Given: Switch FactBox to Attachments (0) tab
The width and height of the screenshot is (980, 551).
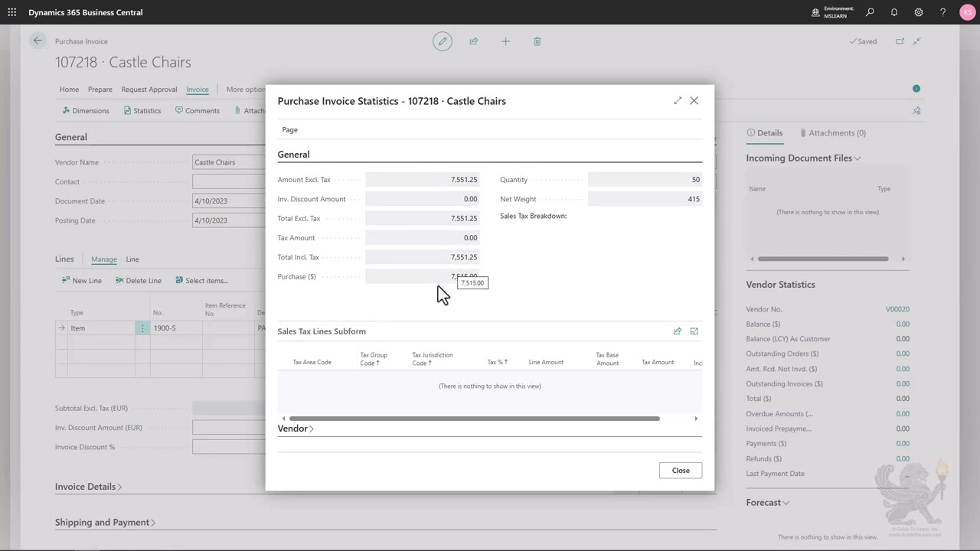Looking at the screenshot, I should (832, 132).
